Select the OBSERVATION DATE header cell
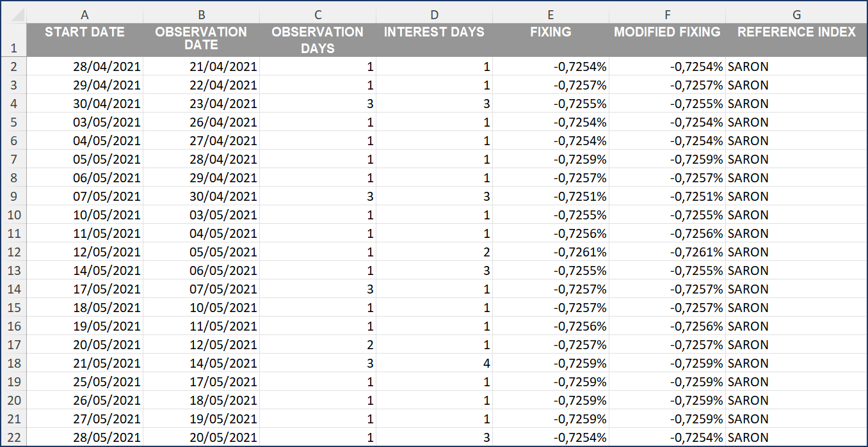The image size is (868, 447). click(x=201, y=38)
